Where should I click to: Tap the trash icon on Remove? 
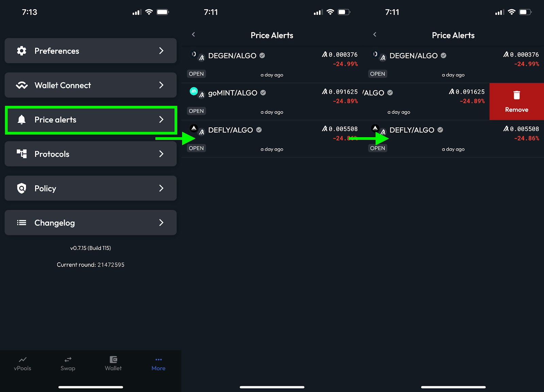coord(517,95)
